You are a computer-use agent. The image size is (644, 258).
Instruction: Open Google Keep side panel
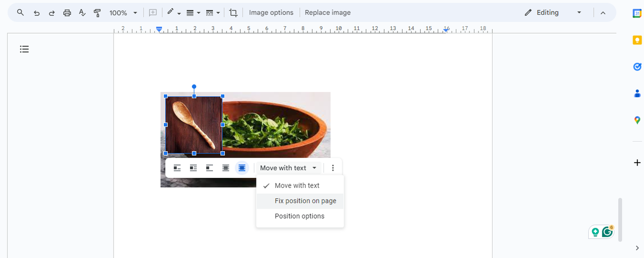637,40
